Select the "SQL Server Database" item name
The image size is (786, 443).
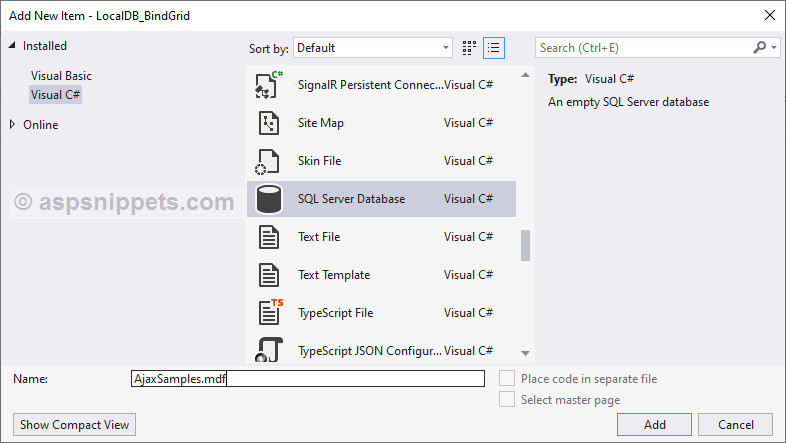(351, 199)
